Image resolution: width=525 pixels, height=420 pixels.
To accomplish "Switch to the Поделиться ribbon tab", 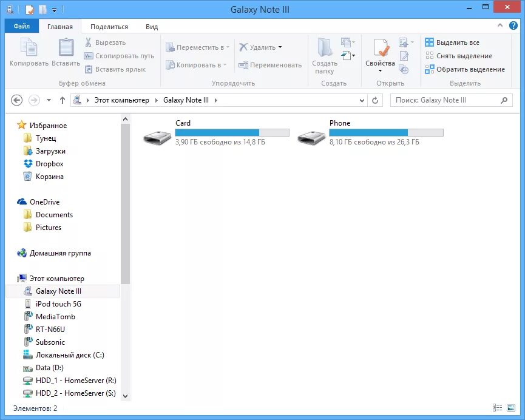I will point(109,27).
